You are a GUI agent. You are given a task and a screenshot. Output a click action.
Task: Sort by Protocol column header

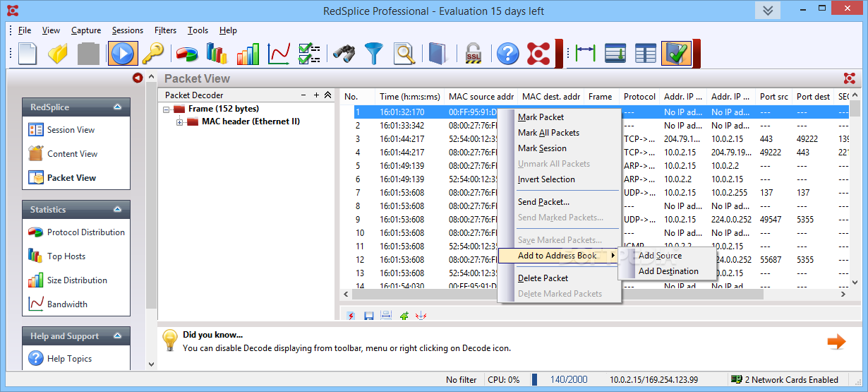(639, 97)
